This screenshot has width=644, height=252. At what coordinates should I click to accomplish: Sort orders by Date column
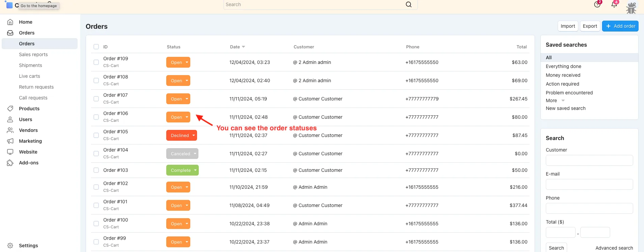(x=237, y=47)
